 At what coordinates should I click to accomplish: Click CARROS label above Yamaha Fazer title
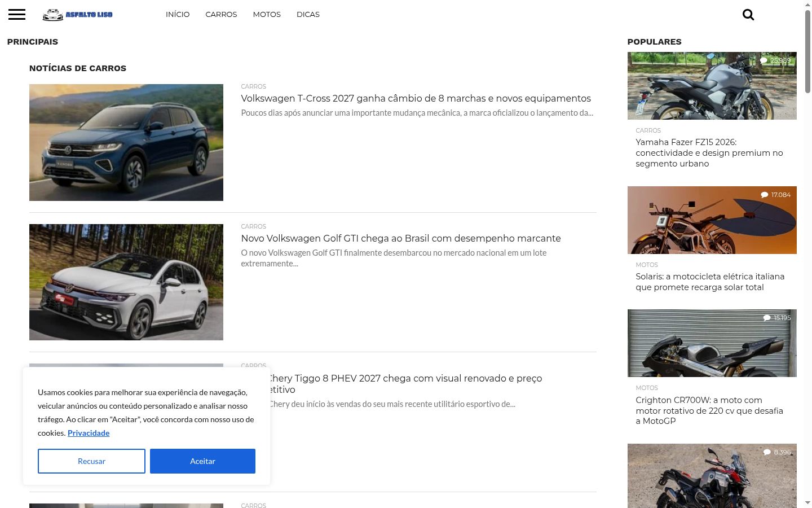coord(648,130)
